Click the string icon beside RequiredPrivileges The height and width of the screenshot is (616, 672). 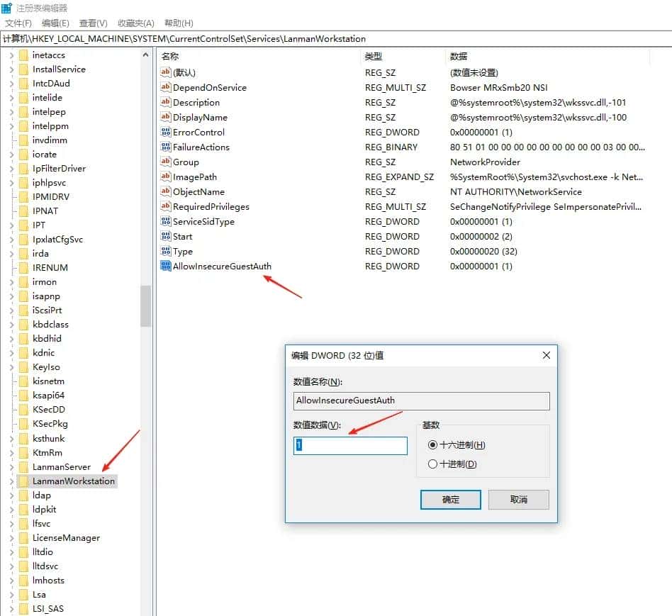[x=165, y=206]
